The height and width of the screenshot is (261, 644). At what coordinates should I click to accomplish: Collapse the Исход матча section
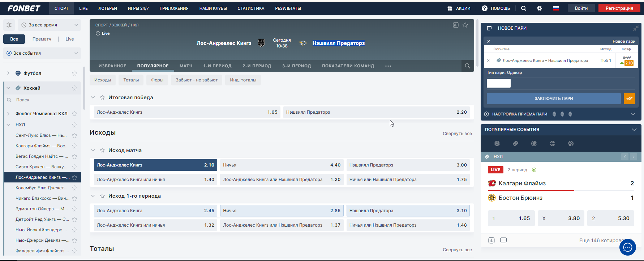click(93, 150)
